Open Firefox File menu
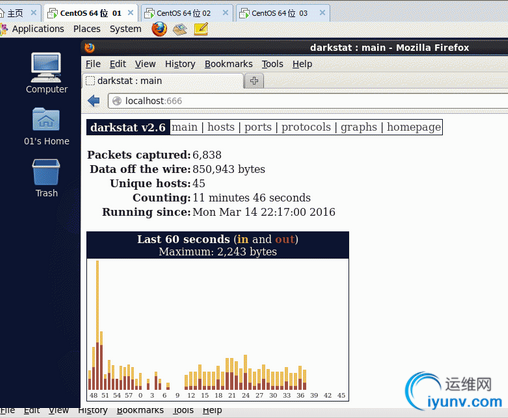 click(93, 64)
